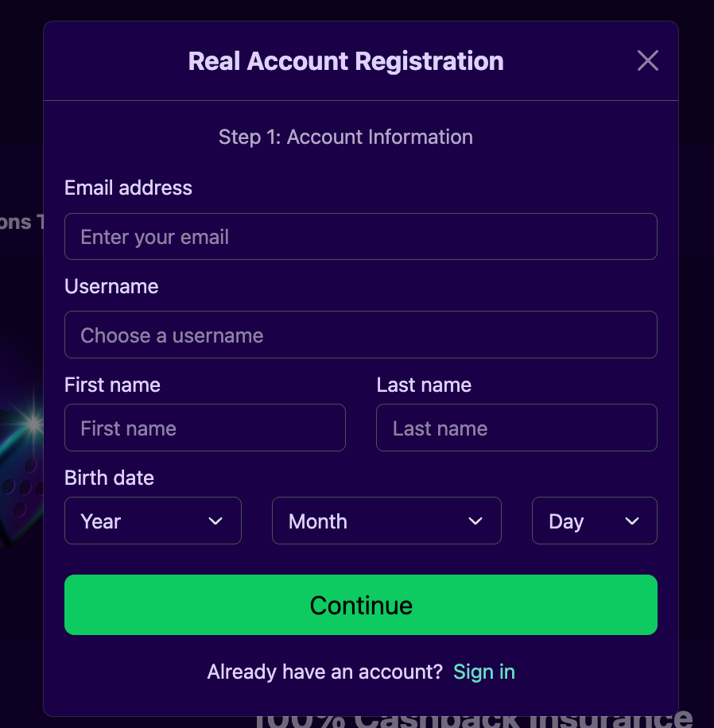The width and height of the screenshot is (714, 728).
Task: Click "Step 1: Account Information" heading
Action: [x=345, y=137]
